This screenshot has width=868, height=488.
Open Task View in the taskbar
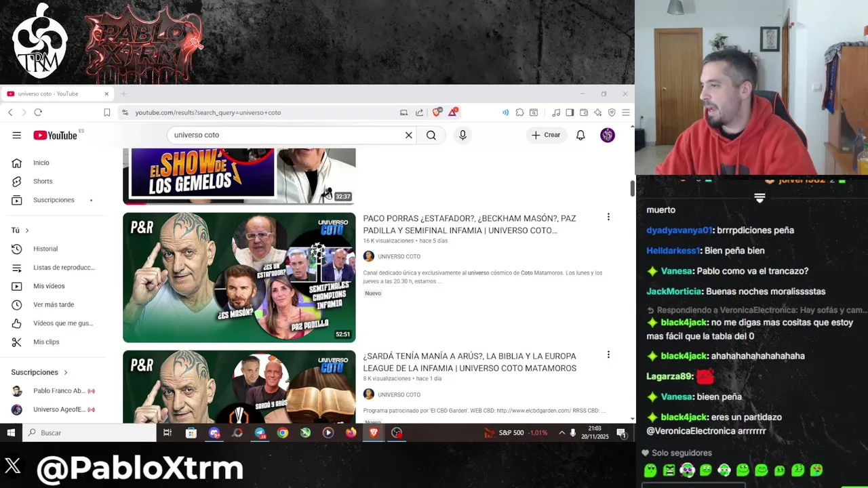167,432
